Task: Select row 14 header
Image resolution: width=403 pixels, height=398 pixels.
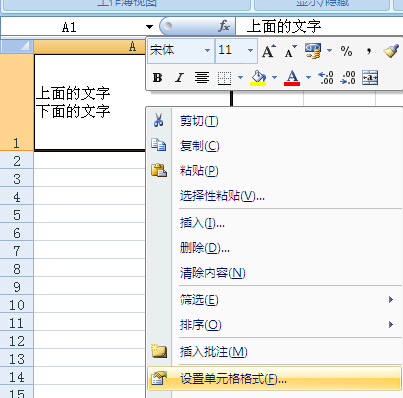Action: click(x=17, y=376)
